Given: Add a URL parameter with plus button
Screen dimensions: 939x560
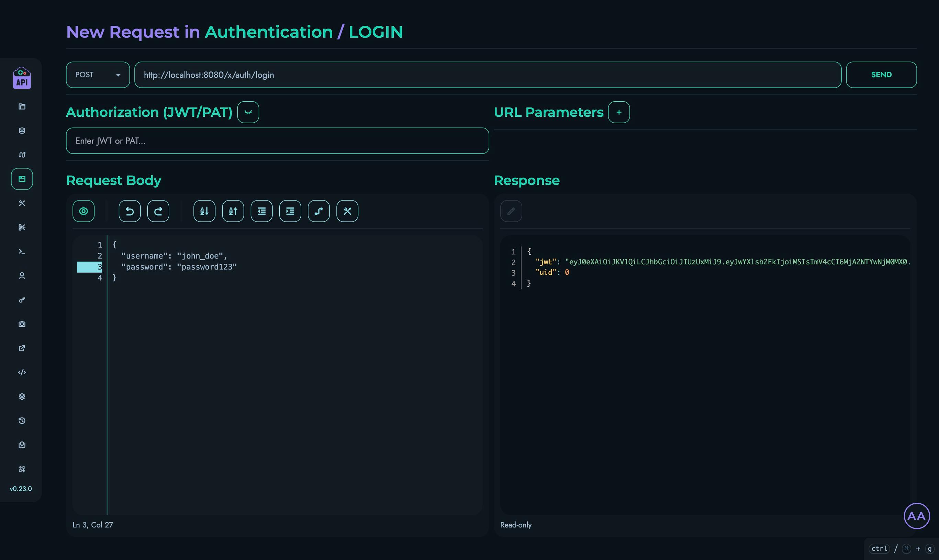Looking at the screenshot, I should coord(619,112).
